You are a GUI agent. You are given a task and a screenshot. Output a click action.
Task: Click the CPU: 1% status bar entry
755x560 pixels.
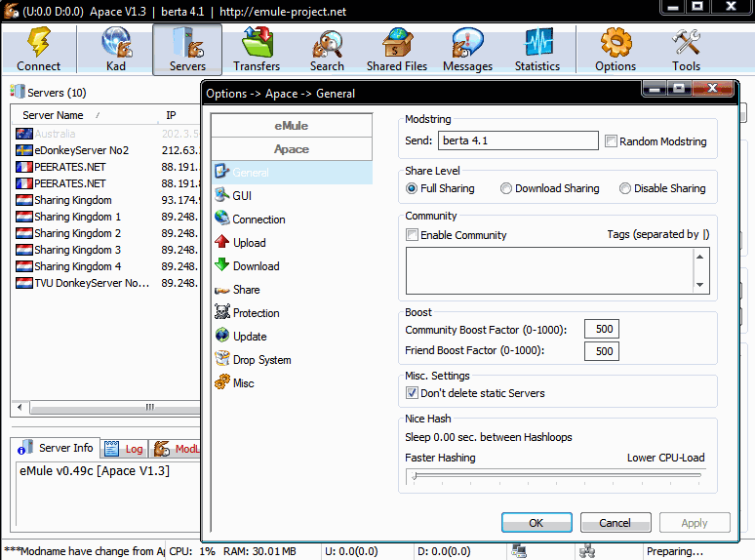point(192,551)
